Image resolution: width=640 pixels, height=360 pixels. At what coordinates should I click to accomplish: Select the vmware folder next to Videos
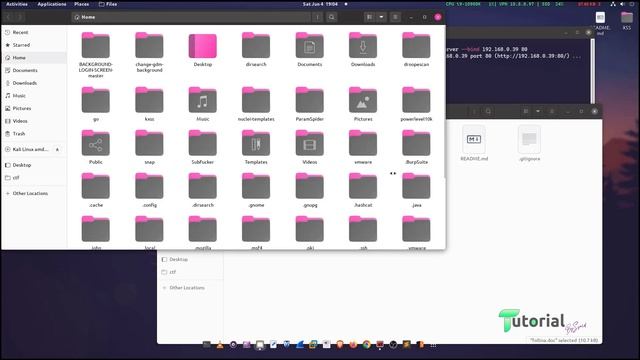pos(363,147)
